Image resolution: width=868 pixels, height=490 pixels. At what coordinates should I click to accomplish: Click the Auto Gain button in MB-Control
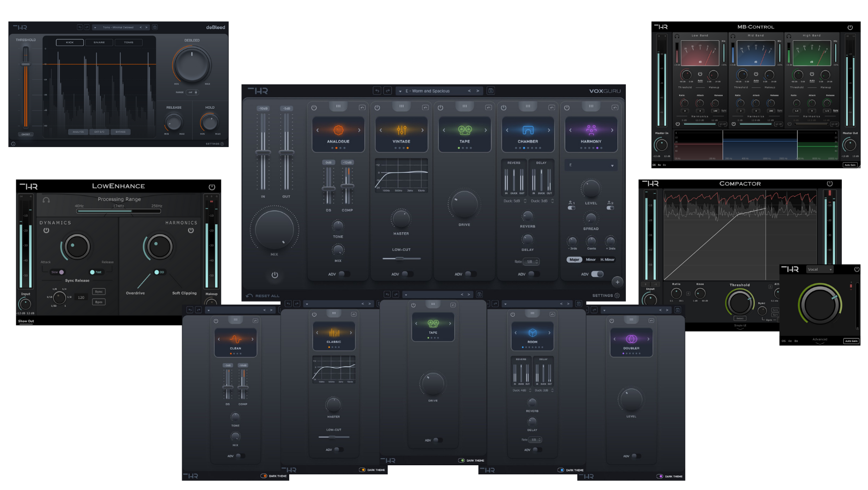click(x=851, y=165)
